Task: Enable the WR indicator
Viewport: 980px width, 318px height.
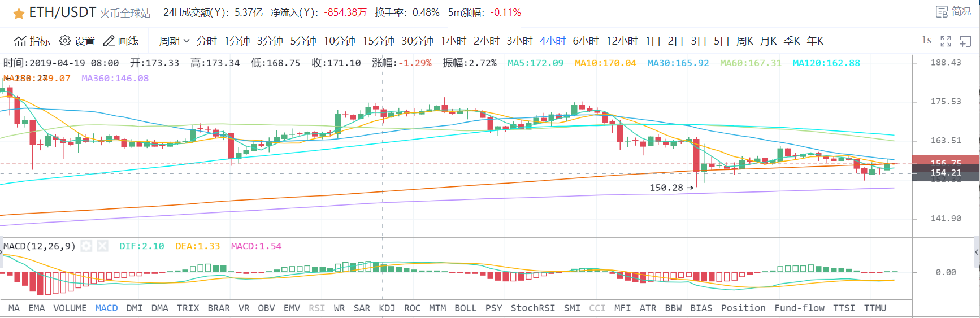Action: click(x=339, y=308)
